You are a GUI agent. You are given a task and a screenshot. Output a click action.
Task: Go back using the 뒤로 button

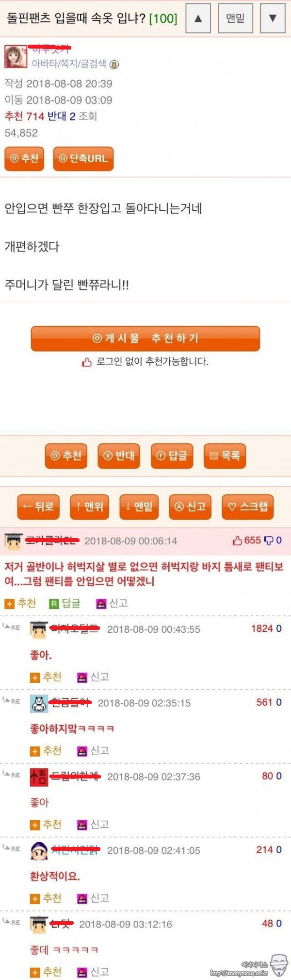(38, 507)
